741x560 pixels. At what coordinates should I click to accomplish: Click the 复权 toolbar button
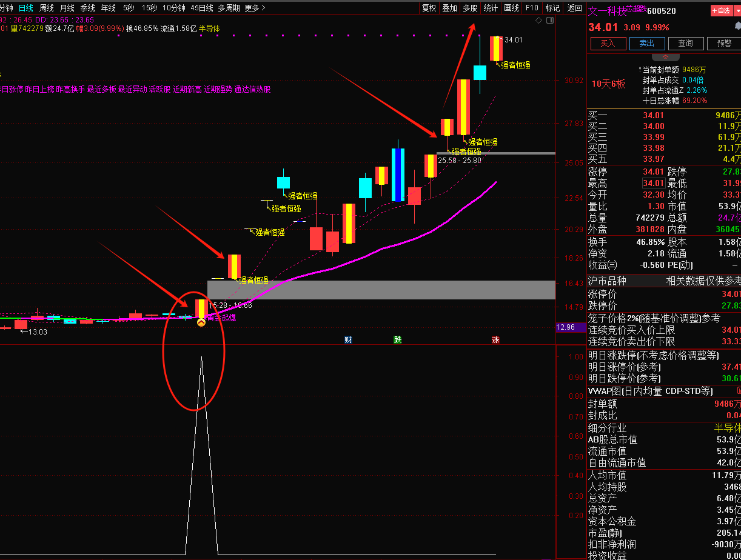429,8
